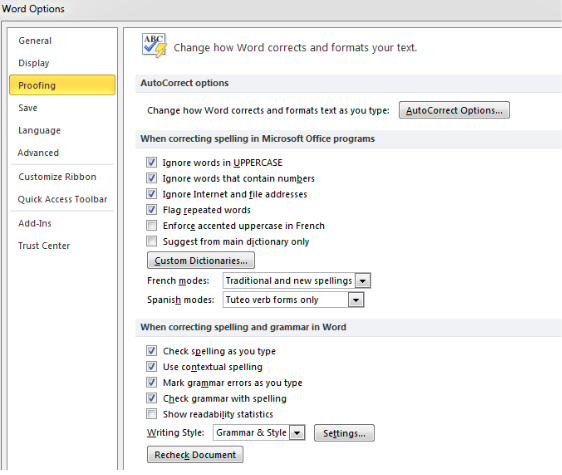
Task: Toggle Ignore words in UPPERCASE checkbox
Action: 151,162
